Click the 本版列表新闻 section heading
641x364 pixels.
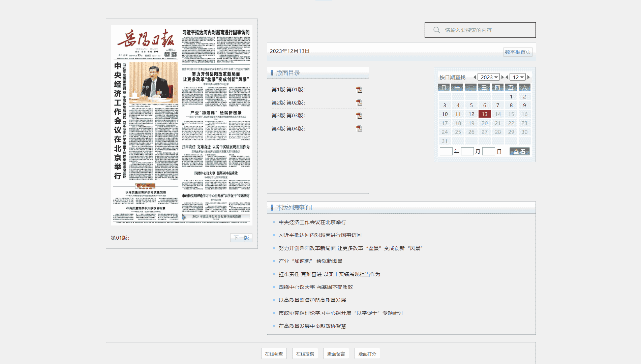(x=294, y=207)
